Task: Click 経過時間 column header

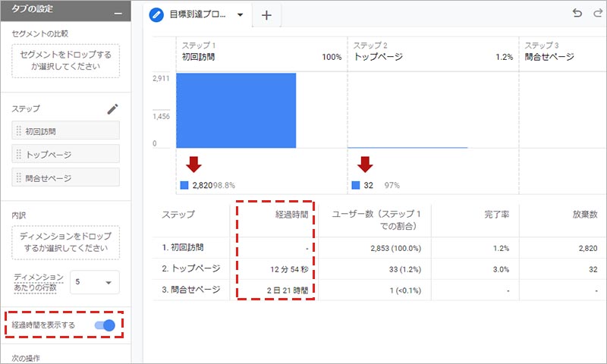Action: pos(291,215)
